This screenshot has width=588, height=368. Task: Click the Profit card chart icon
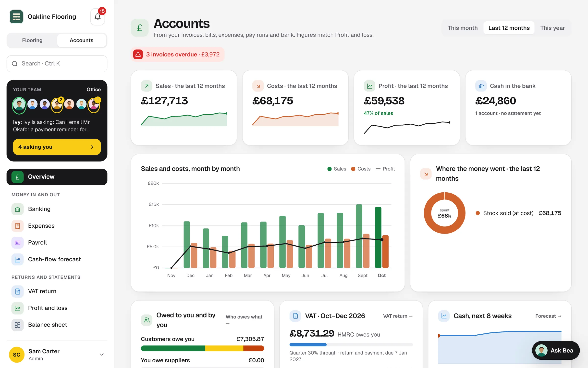click(x=369, y=86)
